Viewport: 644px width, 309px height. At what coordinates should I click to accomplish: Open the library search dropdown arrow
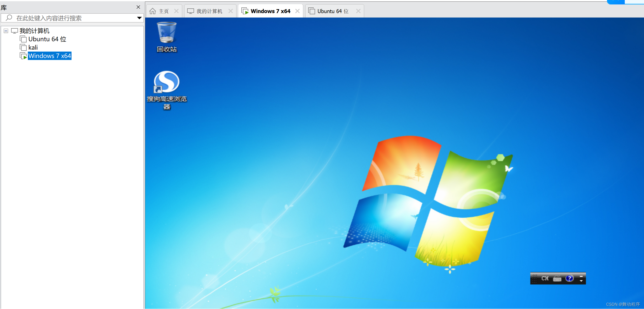tap(139, 18)
